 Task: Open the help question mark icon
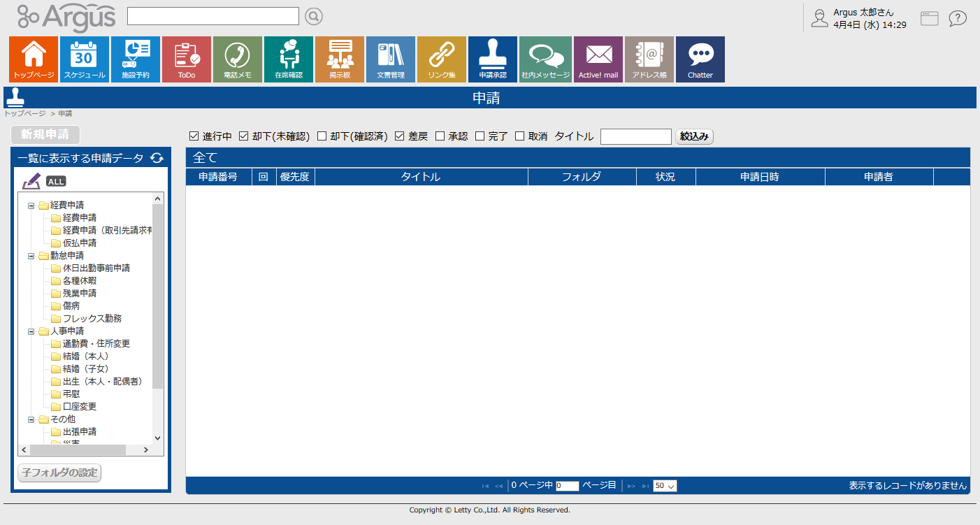pos(958,19)
